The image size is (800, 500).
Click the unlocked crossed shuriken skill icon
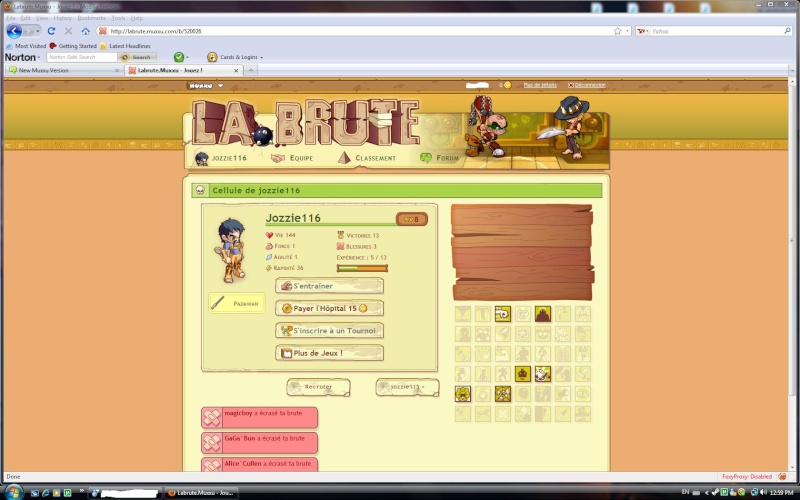pos(503,394)
